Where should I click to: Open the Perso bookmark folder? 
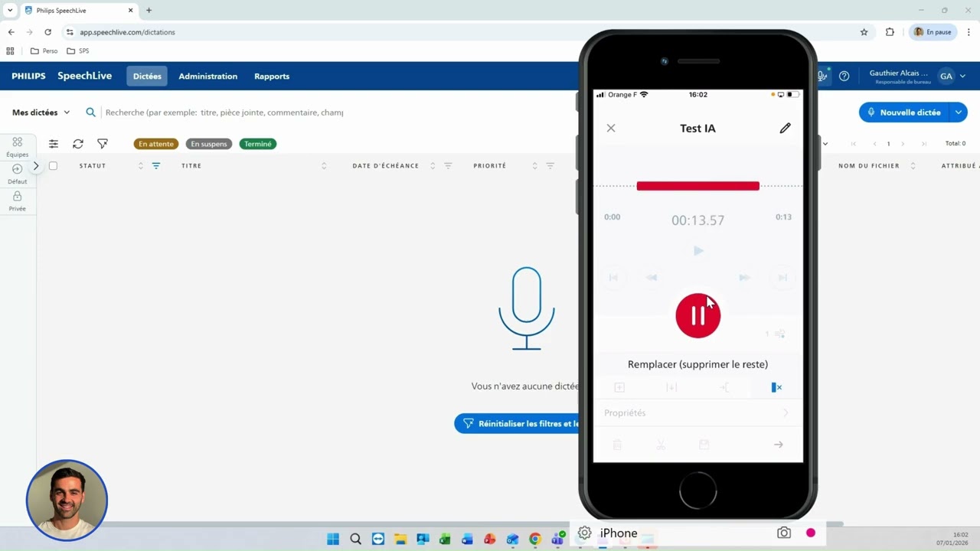coord(44,51)
